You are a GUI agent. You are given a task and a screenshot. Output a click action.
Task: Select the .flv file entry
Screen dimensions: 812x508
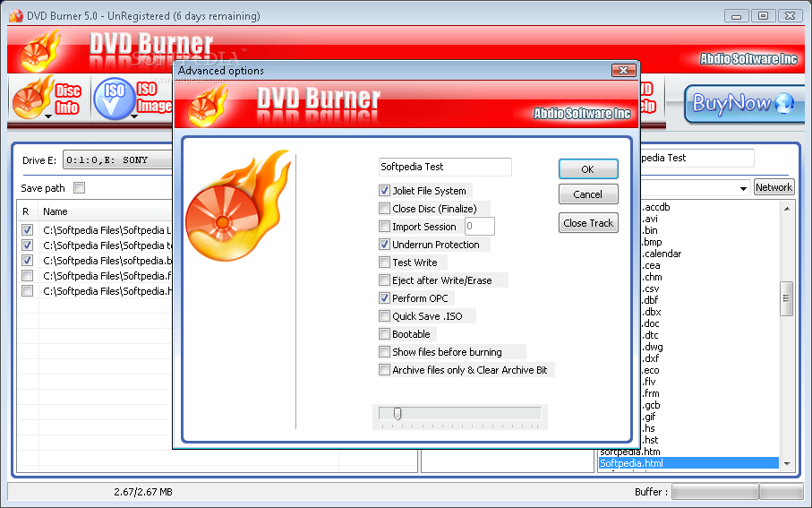point(649,382)
